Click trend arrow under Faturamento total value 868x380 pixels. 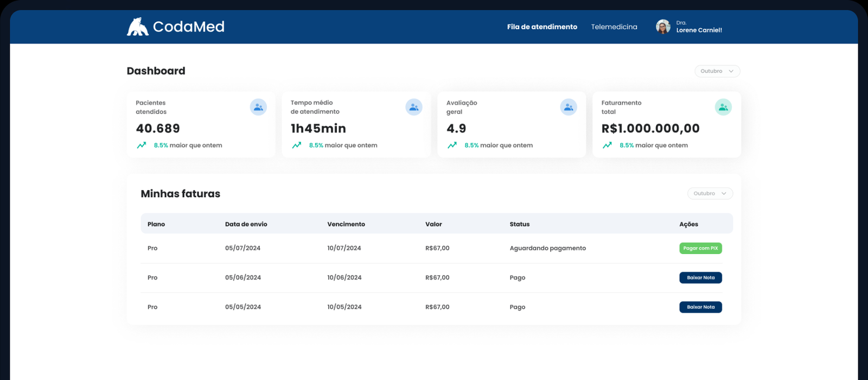coord(607,145)
